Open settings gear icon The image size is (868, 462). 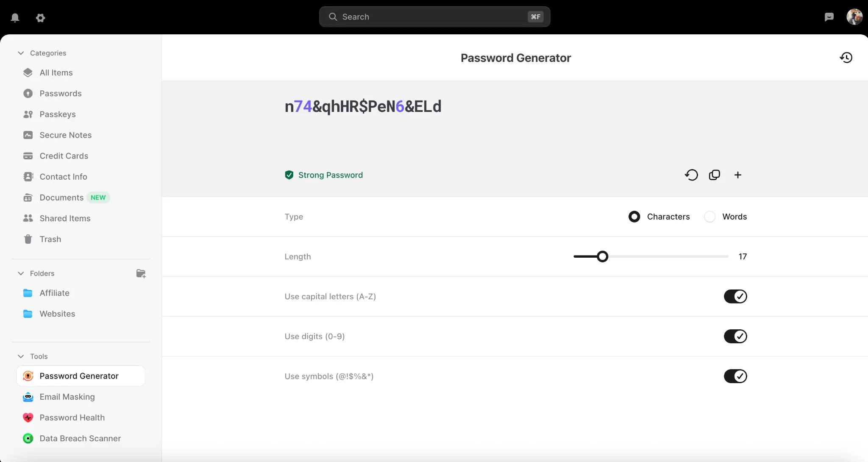coord(40,17)
